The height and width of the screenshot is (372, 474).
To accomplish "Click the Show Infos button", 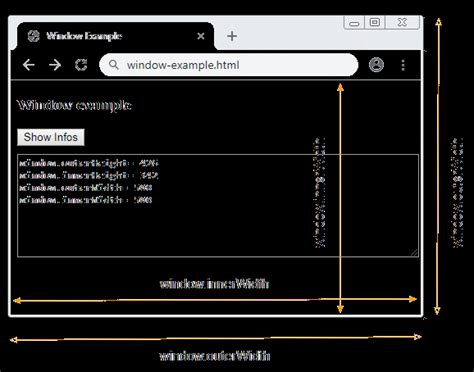I will point(51,137).
